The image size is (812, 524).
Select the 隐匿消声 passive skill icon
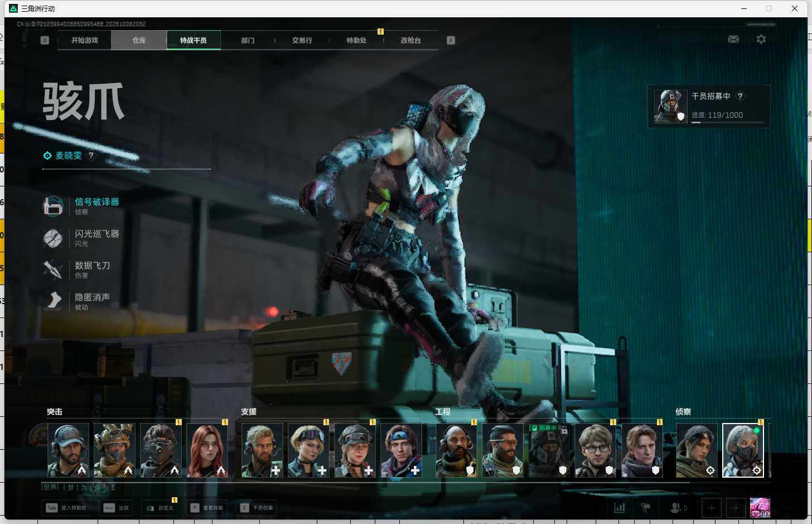53,301
